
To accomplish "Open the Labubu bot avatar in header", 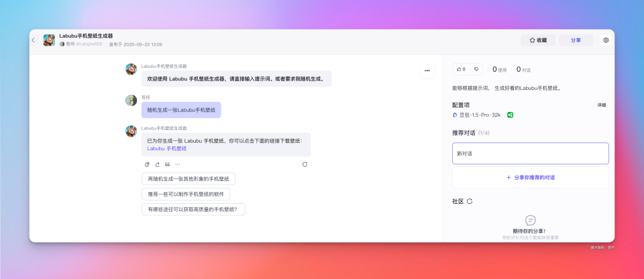I will [49, 40].
